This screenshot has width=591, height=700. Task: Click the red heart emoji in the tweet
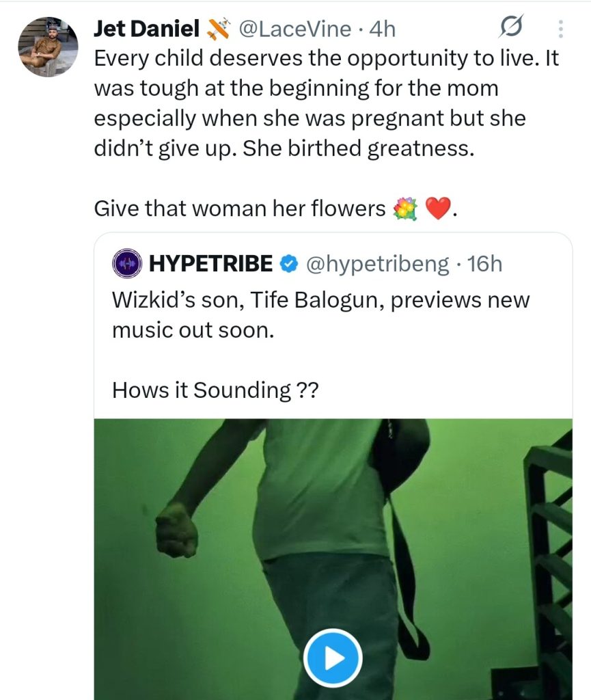(437, 208)
